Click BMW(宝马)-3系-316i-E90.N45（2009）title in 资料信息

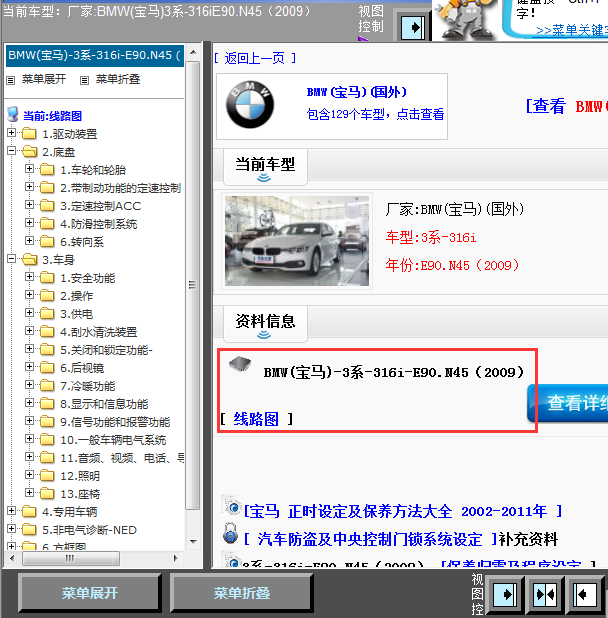pos(393,372)
